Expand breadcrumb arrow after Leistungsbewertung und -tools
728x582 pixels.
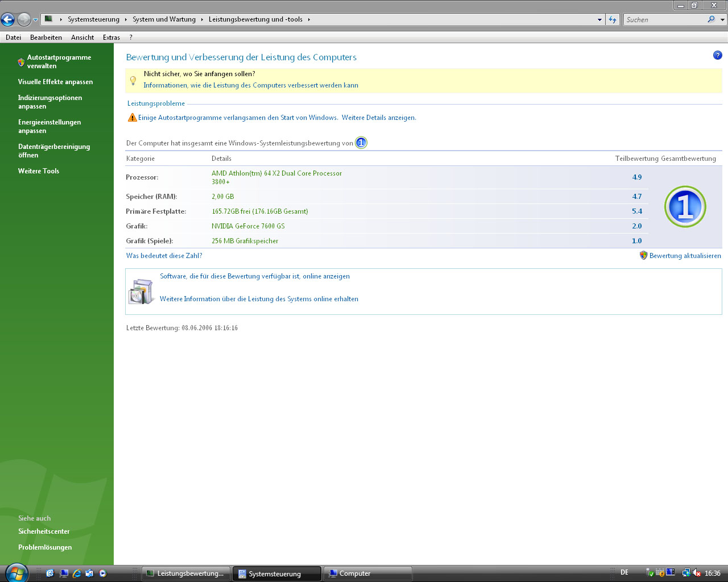tap(309, 19)
